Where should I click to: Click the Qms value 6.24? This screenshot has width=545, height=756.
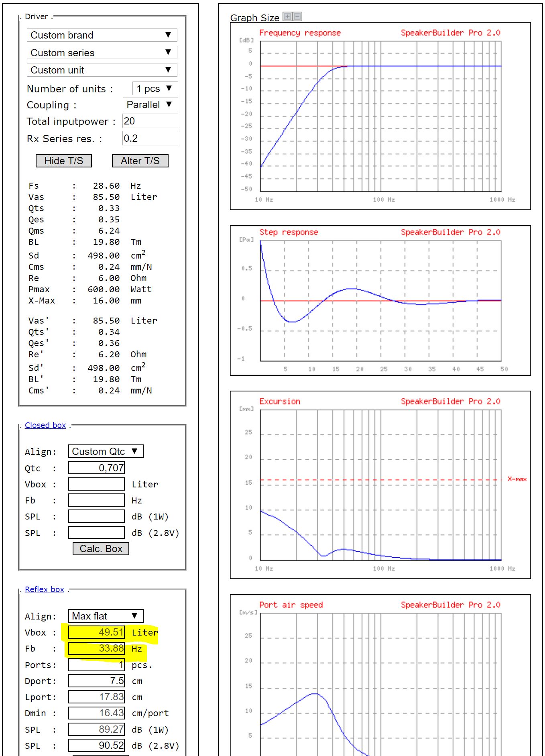click(109, 231)
